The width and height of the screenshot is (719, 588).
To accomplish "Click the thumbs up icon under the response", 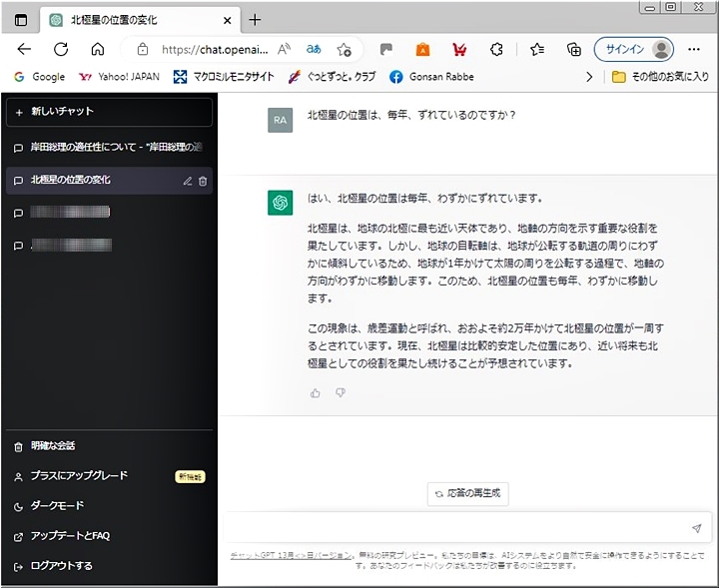I will [x=316, y=393].
